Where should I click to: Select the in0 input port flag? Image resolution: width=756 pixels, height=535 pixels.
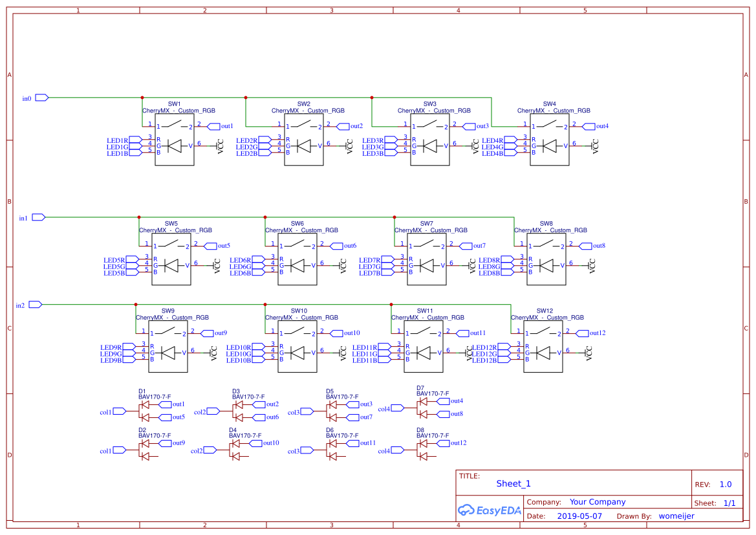pyautogui.click(x=40, y=97)
